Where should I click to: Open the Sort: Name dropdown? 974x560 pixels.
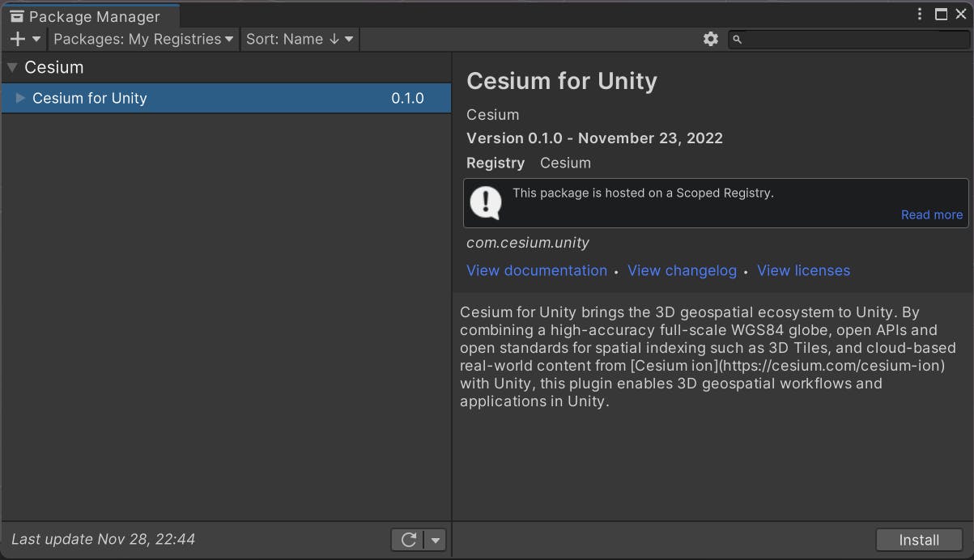coord(300,39)
